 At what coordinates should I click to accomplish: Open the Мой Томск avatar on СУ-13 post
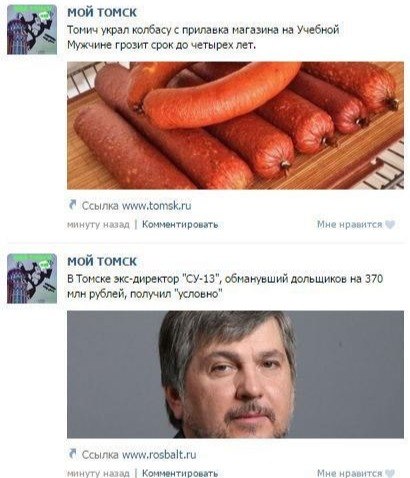click(x=32, y=279)
